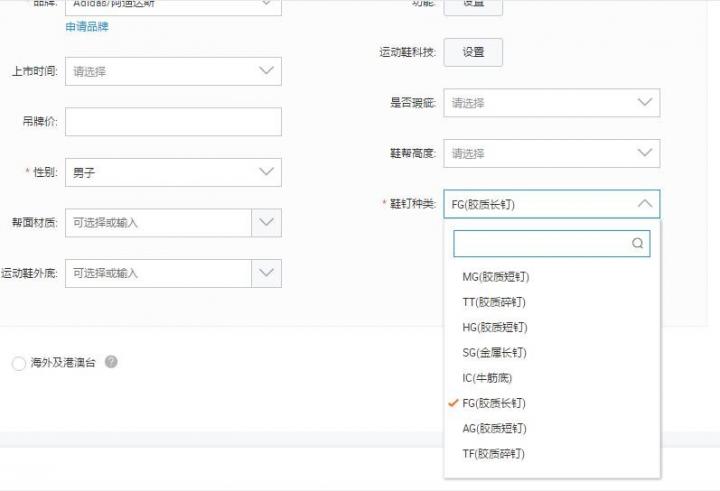720x491 pixels.
Task: Select the 海外及港澳台 radio button
Action: [18, 363]
